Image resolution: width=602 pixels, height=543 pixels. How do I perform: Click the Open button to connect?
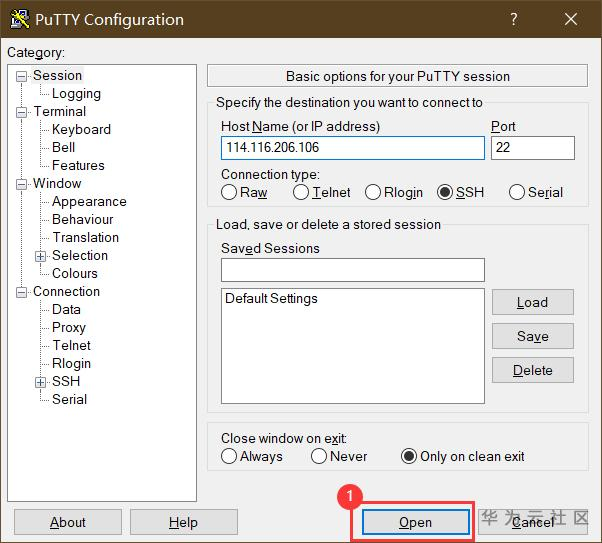point(415,522)
